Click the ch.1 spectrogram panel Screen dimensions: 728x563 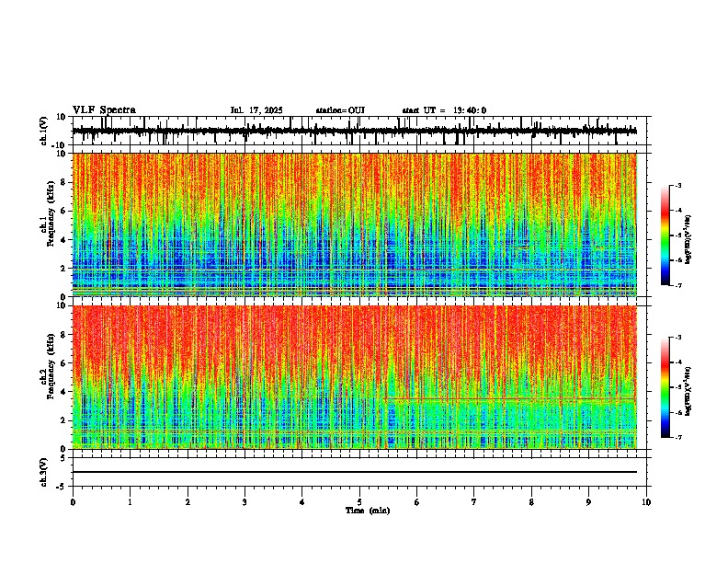pyautogui.click(x=354, y=224)
